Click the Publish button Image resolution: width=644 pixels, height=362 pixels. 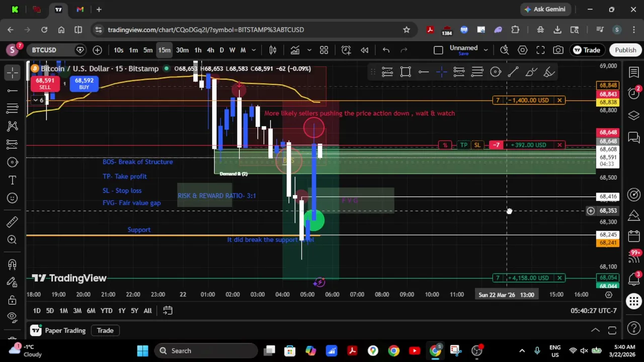(625, 50)
